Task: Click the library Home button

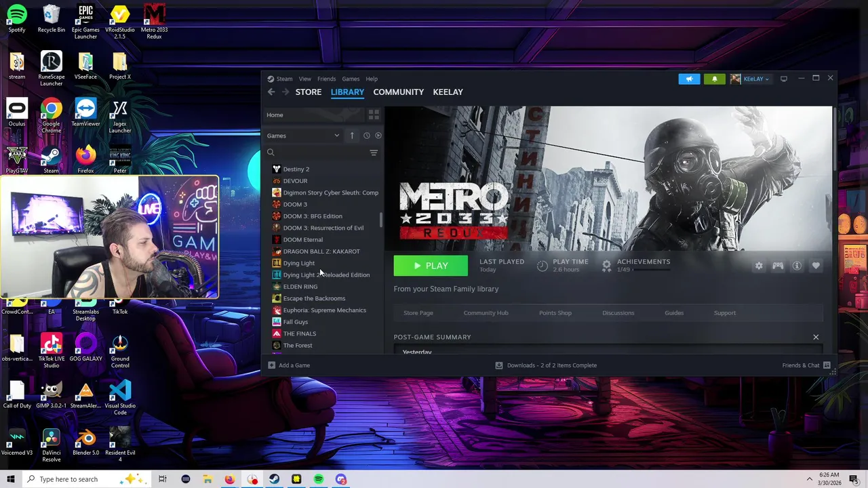Action: coord(313,115)
